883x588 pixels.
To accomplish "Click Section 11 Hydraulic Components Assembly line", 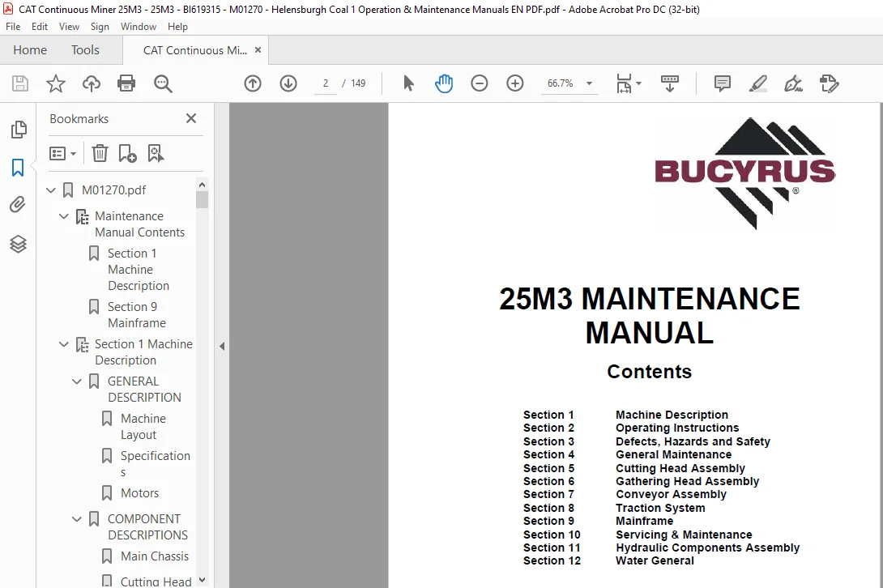I will [x=661, y=548].
